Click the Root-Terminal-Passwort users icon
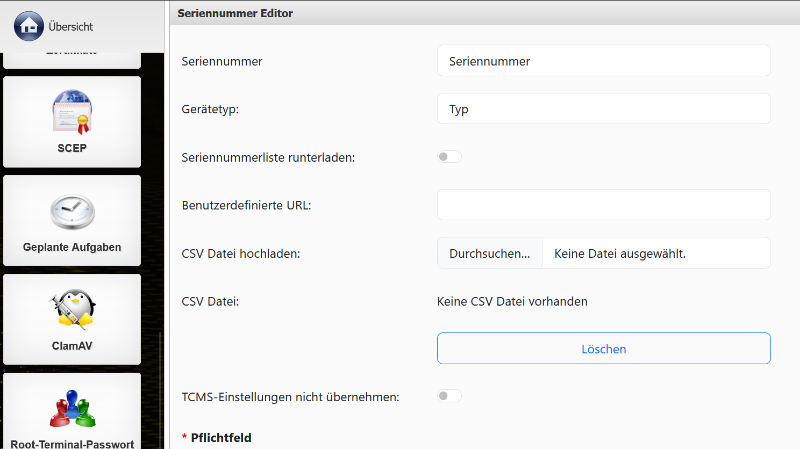800x449 pixels. tap(72, 408)
